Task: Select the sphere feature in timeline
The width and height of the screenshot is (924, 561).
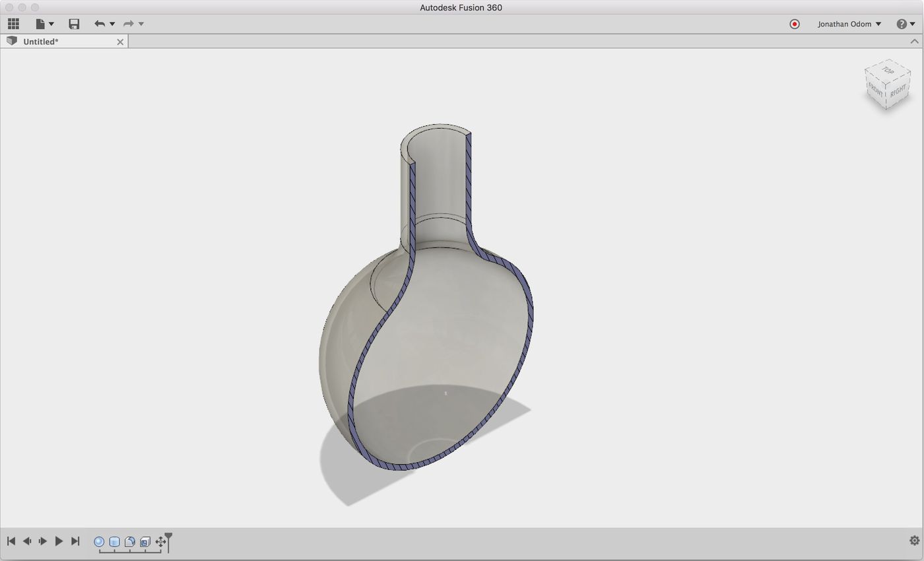Action: click(99, 542)
